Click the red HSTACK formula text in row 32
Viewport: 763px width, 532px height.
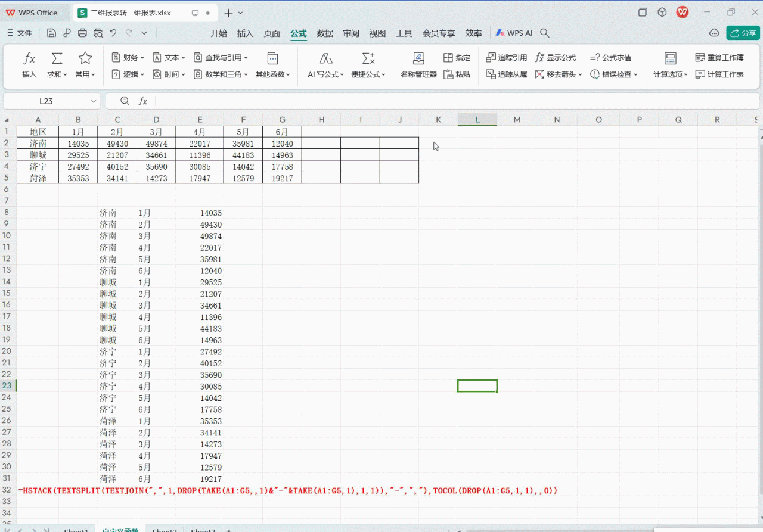tap(288, 490)
